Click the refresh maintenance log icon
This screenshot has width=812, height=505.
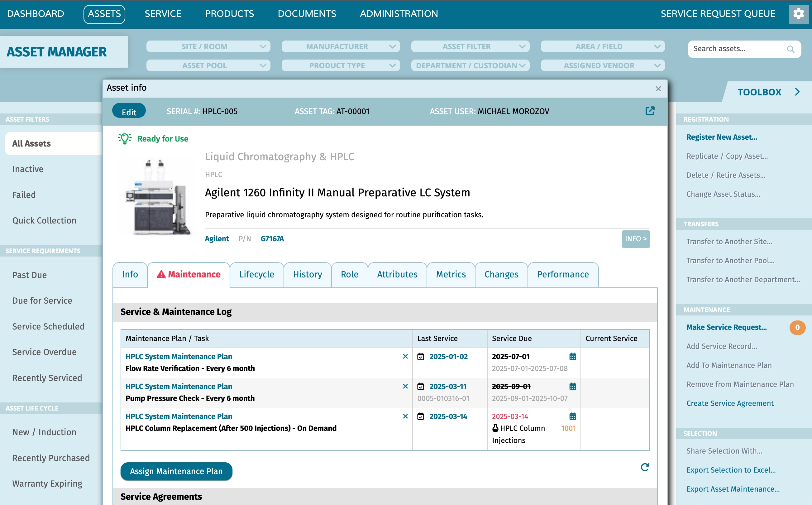[644, 467]
